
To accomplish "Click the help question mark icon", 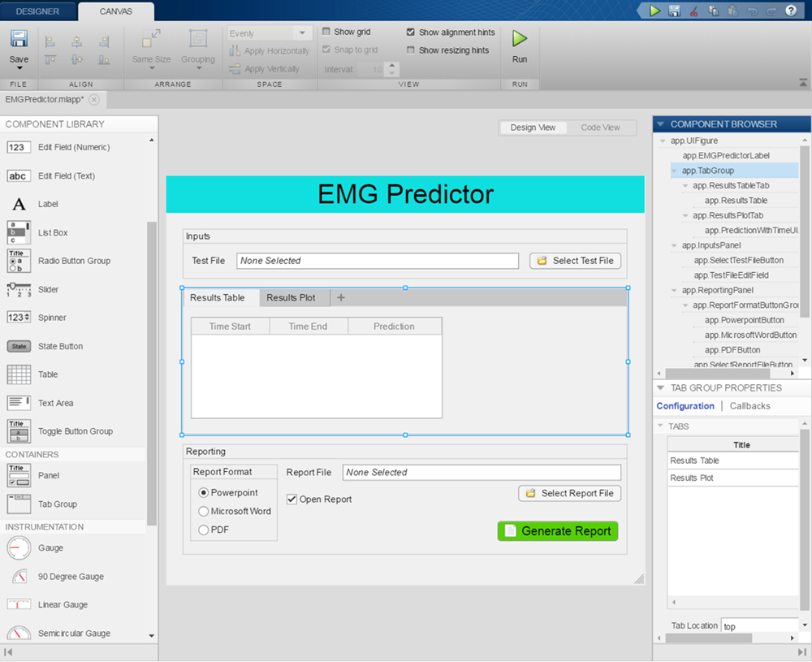I will 791,11.
